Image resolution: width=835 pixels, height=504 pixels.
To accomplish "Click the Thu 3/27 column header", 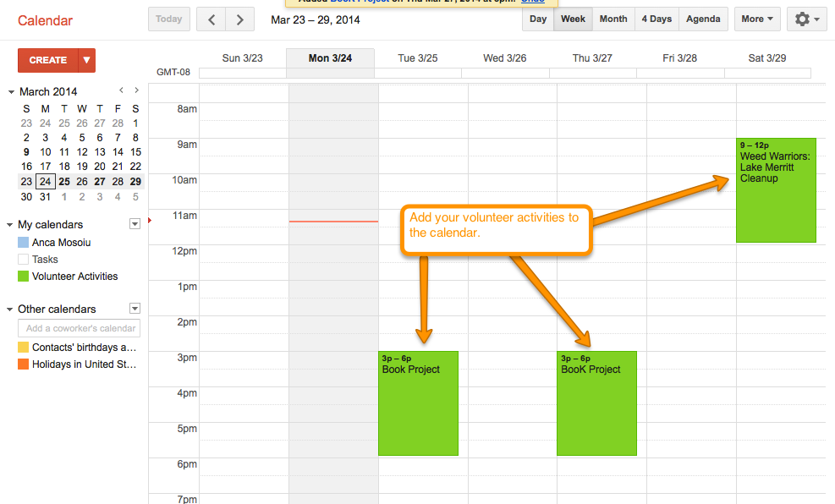I will coord(592,58).
